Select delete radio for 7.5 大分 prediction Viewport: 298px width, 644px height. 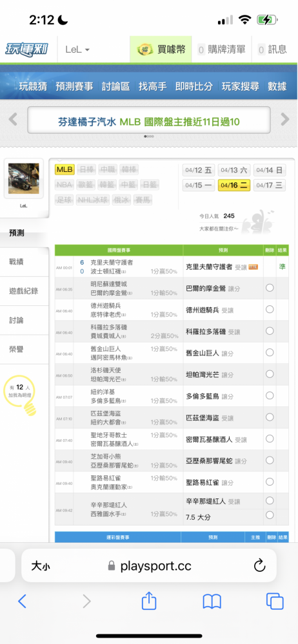[x=270, y=515]
